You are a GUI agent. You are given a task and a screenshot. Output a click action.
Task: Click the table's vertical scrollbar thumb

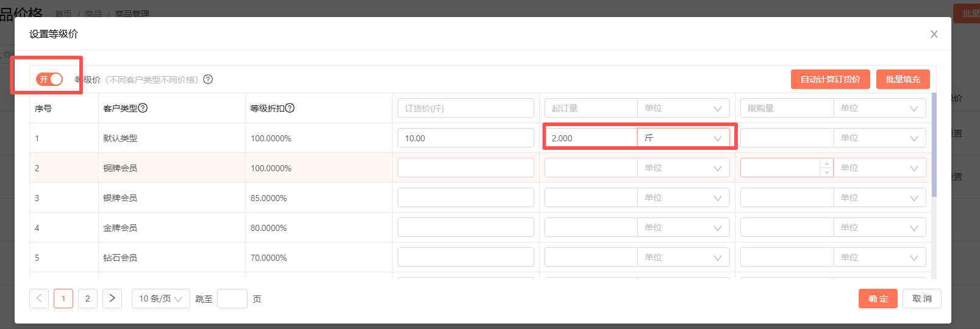point(934,144)
